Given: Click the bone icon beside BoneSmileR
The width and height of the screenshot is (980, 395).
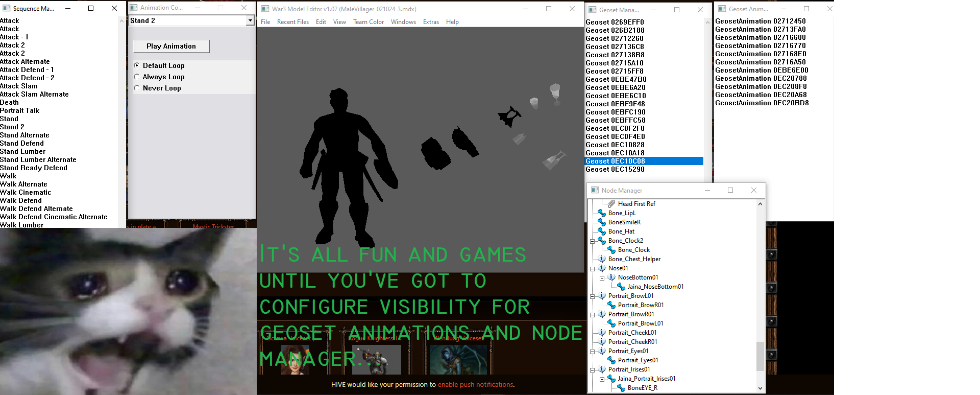Looking at the screenshot, I should pyautogui.click(x=602, y=222).
